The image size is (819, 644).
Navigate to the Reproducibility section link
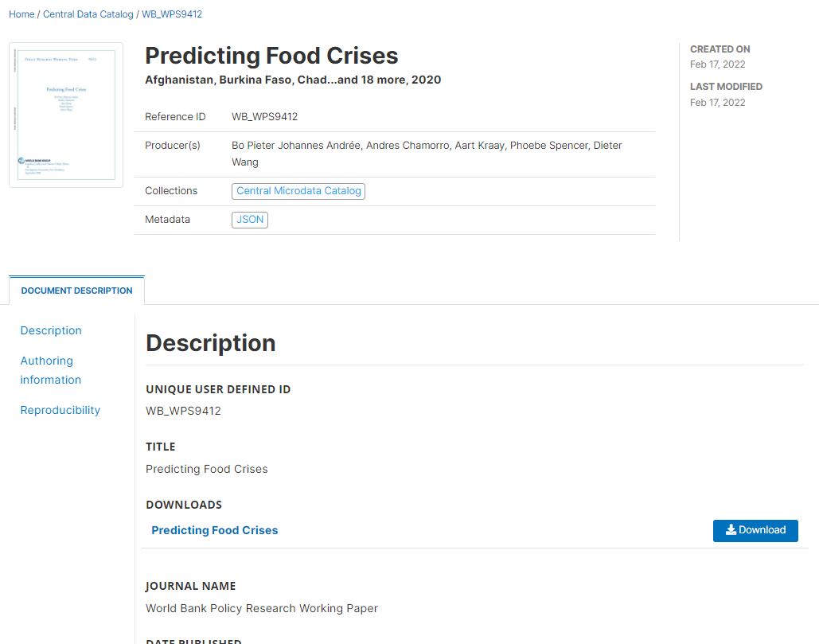pyautogui.click(x=60, y=410)
